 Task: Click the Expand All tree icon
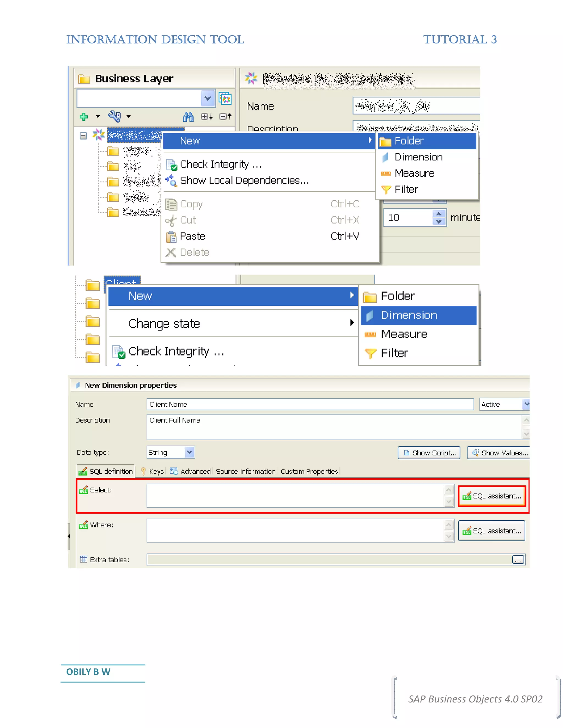point(206,117)
